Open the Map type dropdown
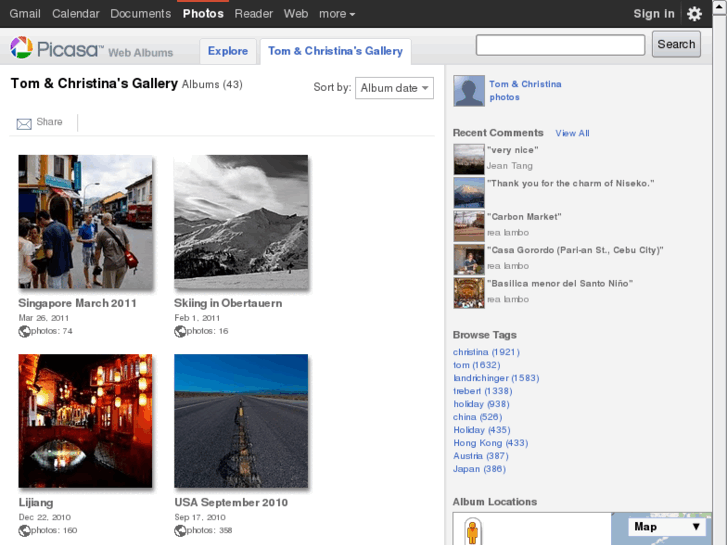727x545 pixels. [667, 527]
